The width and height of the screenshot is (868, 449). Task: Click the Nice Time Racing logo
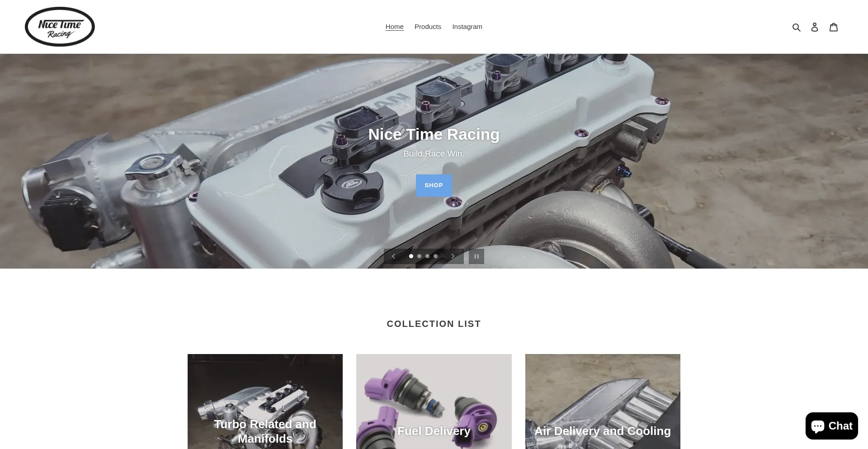60,27
